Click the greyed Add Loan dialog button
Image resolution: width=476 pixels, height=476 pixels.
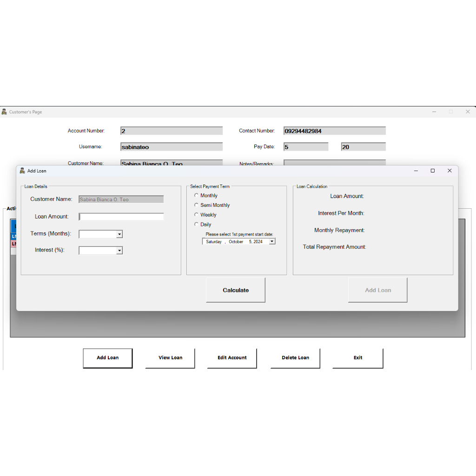(377, 290)
